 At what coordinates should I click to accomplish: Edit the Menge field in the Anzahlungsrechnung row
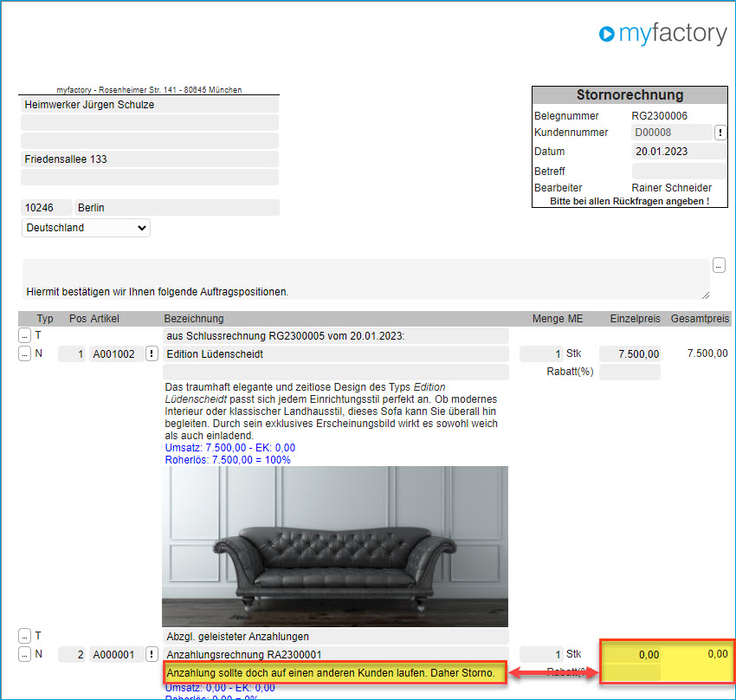click(x=541, y=654)
